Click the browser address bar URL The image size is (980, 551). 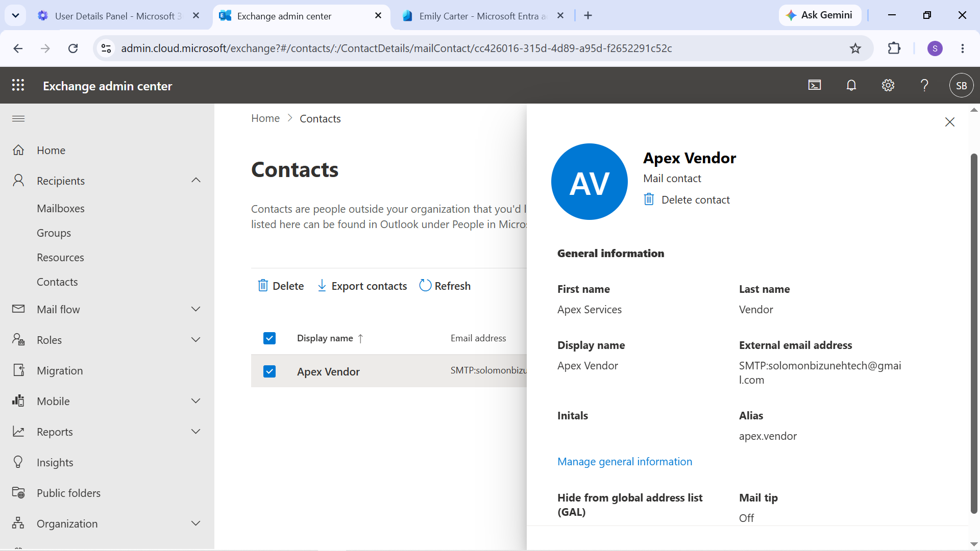pos(397,48)
